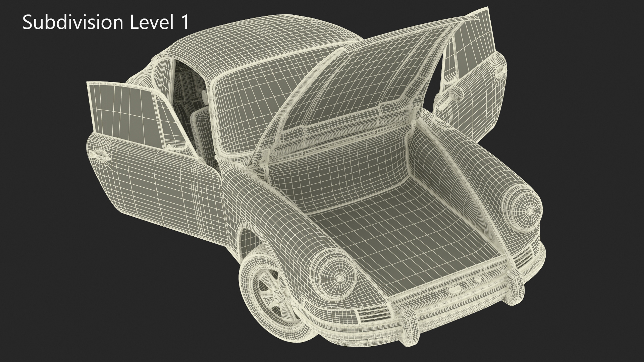644x362 pixels.
Task: Click the 'Subdivision Level 1' caption text
Action: point(106,22)
